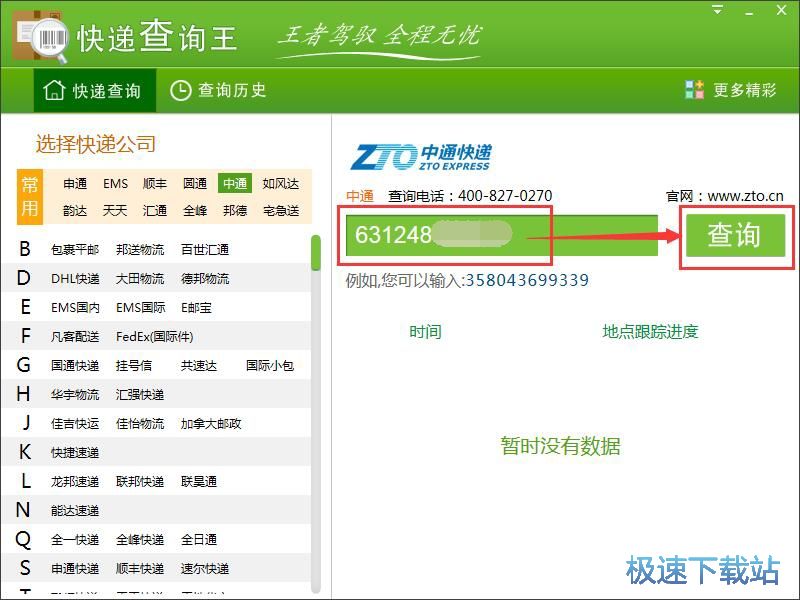Click the window dropdown menu arrow
The image size is (800, 600).
(717, 10)
